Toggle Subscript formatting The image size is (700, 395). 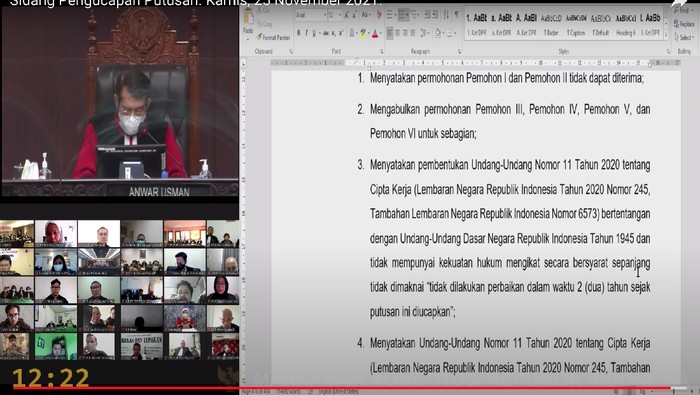click(333, 33)
